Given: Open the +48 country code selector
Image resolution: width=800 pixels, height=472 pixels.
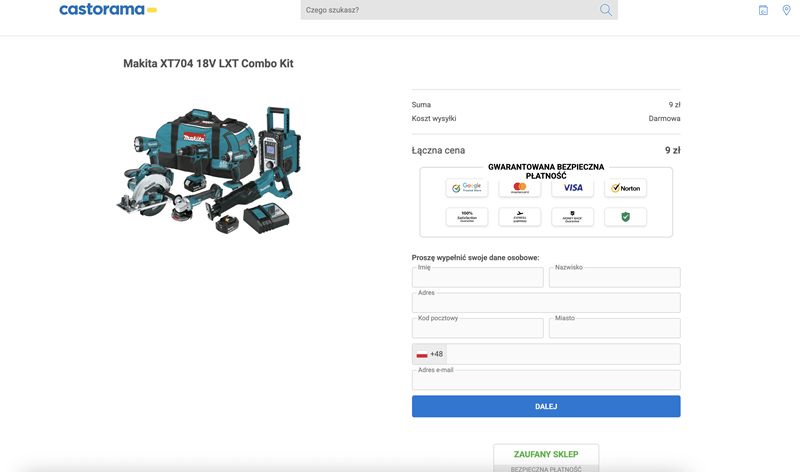Looking at the screenshot, I should [x=430, y=354].
